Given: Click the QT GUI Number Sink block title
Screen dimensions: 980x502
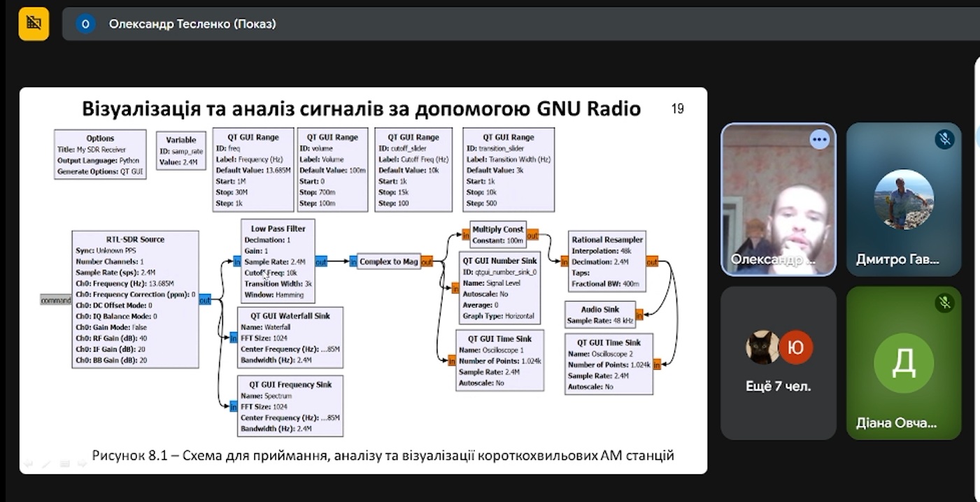Looking at the screenshot, I should click(x=500, y=261).
